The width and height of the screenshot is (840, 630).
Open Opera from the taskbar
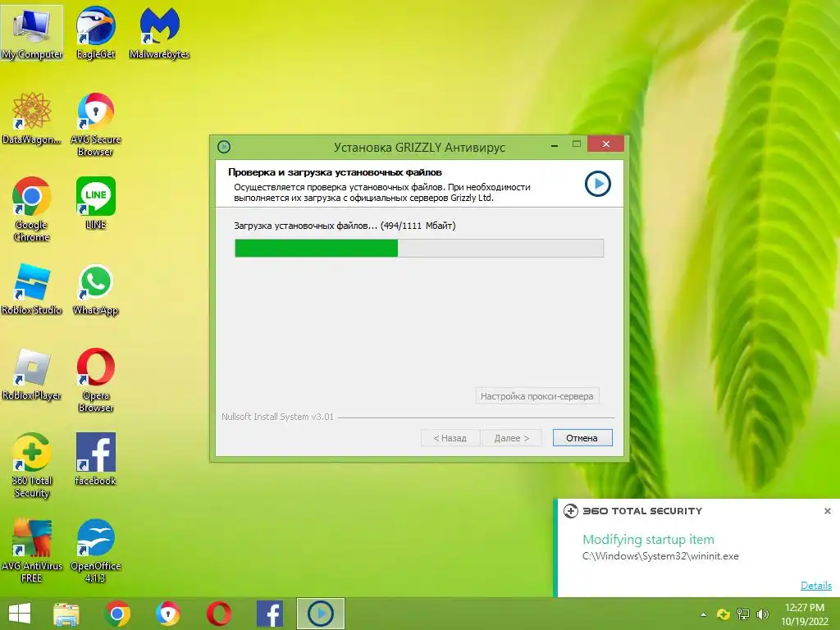[218, 614]
